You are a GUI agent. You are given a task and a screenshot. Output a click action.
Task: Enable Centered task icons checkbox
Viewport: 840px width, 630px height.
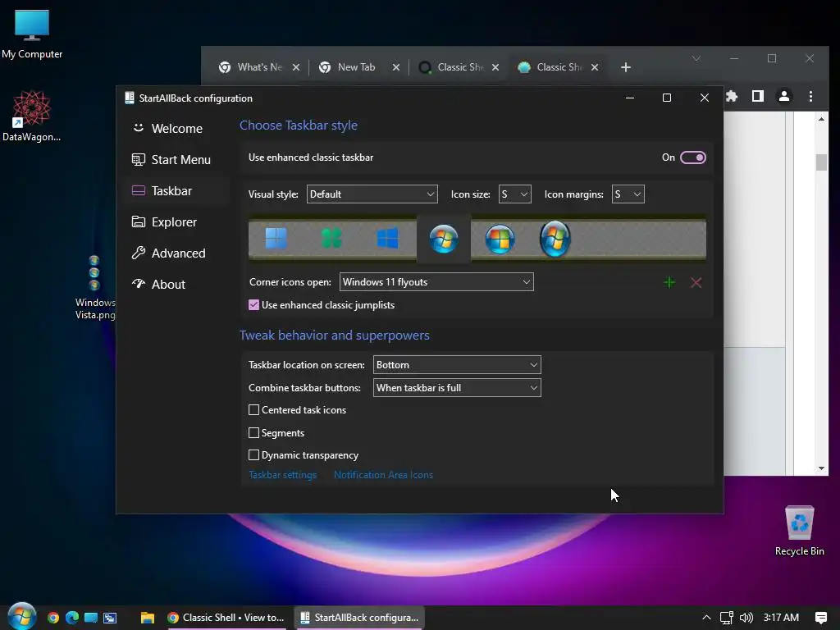(254, 410)
